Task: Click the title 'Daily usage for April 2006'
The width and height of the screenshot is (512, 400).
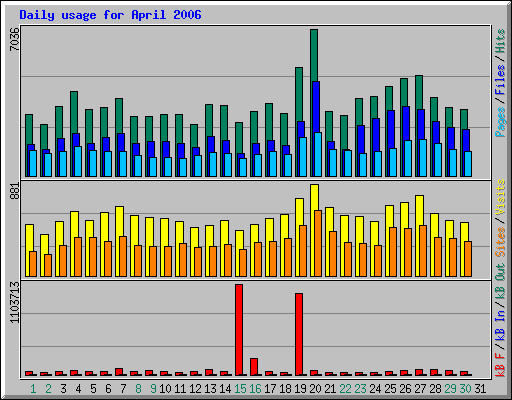Action: [110, 15]
